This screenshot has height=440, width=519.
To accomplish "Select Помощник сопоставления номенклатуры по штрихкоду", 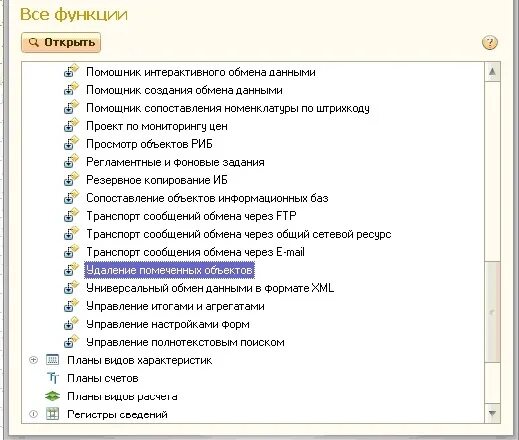I will pos(228,108).
